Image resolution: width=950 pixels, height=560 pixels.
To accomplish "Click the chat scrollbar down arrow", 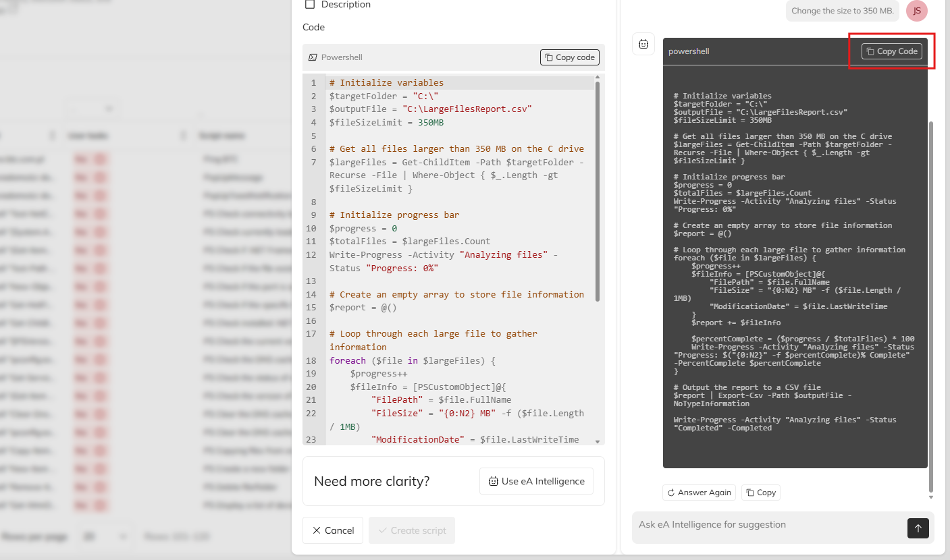I will click(x=931, y=497).
